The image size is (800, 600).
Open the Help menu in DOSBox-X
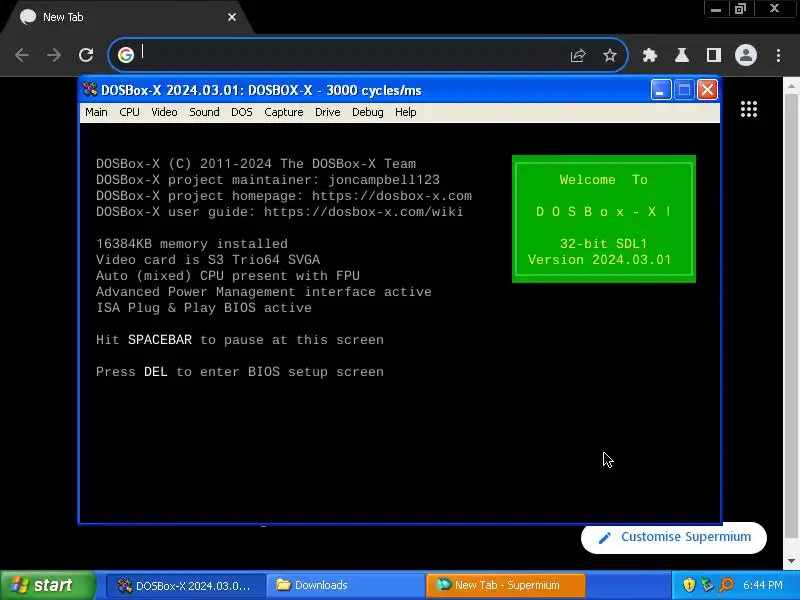406,112
